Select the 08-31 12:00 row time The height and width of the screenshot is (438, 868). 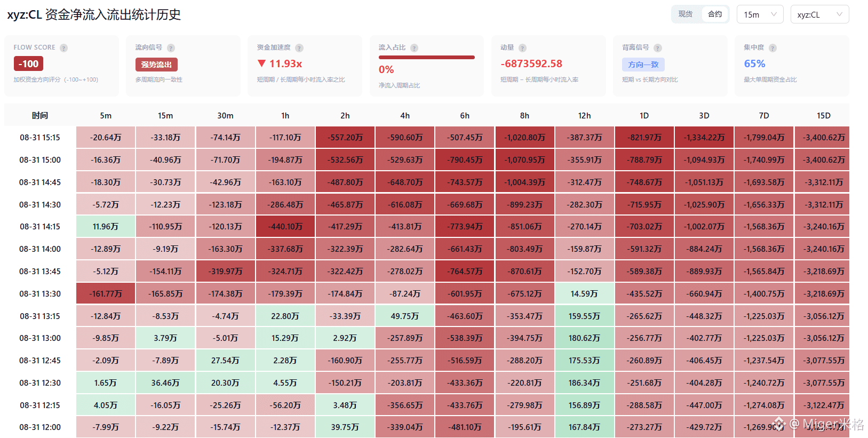(x=40, y=427)
